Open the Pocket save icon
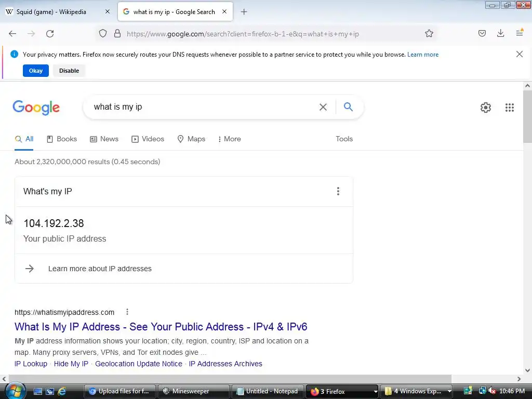532x399 pixels. tap(482, 33)
